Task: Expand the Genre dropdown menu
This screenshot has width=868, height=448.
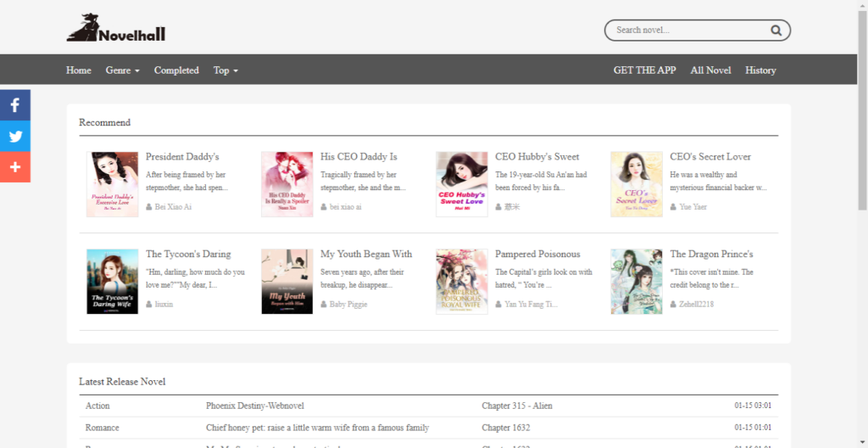Action: [123, 70]
